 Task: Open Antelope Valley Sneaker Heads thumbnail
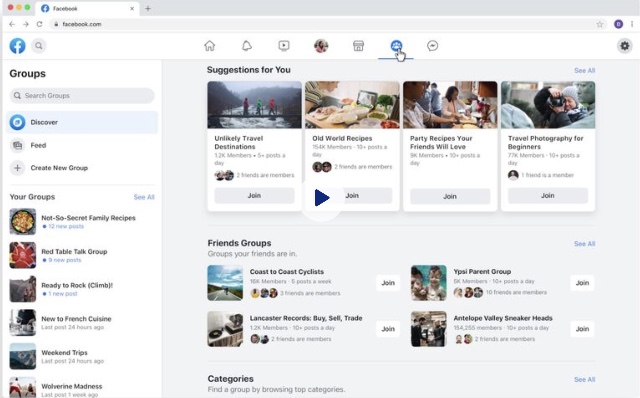click(x=429, y=329)
